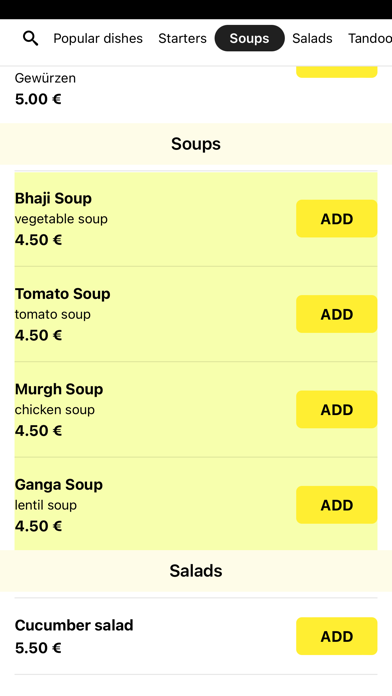The width and height of the screenshot is (392, 696).
Task: Tap the Soups section header
Action: tap(196, 144)
